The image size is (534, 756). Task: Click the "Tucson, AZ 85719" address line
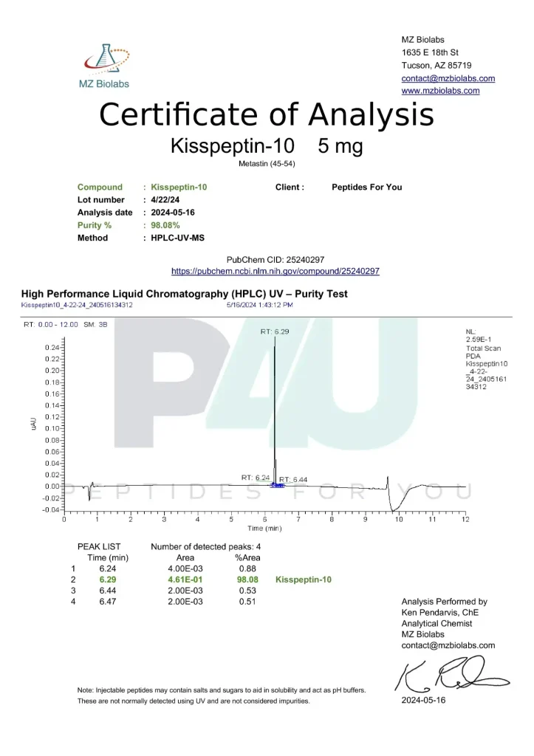click(437, 66)
